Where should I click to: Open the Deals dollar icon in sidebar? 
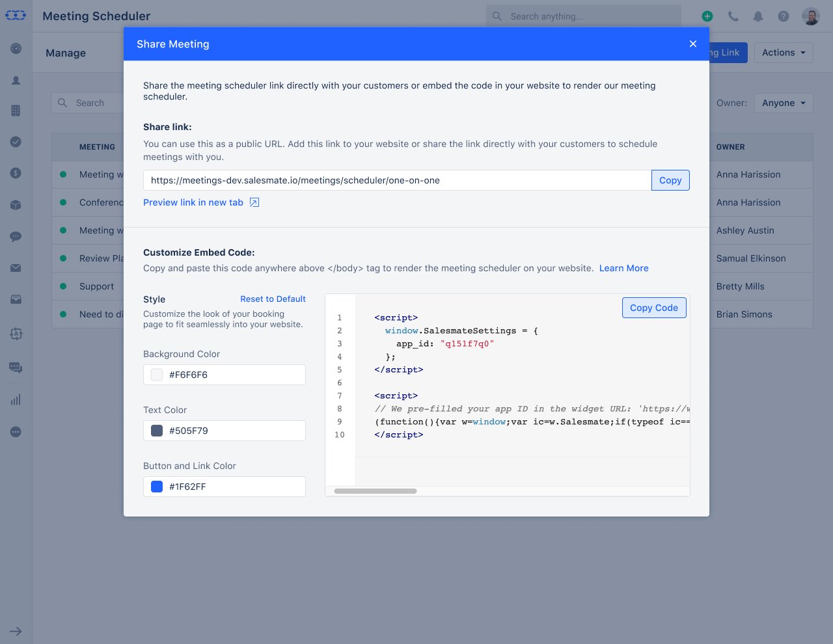(16, 173)
